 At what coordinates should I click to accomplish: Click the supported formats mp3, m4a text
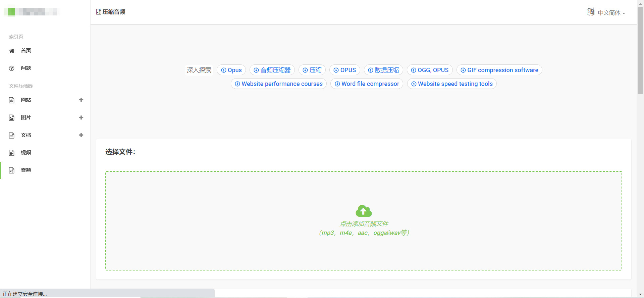pyautogui.click(x=364, y=233)
